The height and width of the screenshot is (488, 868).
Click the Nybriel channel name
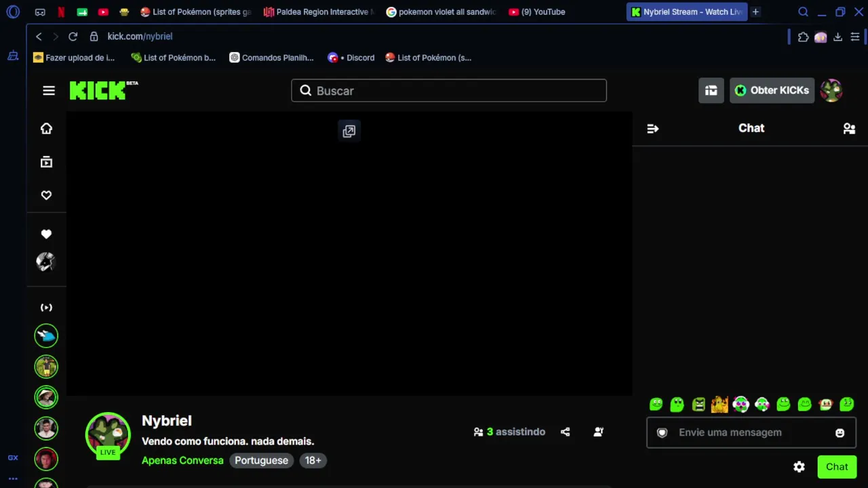167,421
